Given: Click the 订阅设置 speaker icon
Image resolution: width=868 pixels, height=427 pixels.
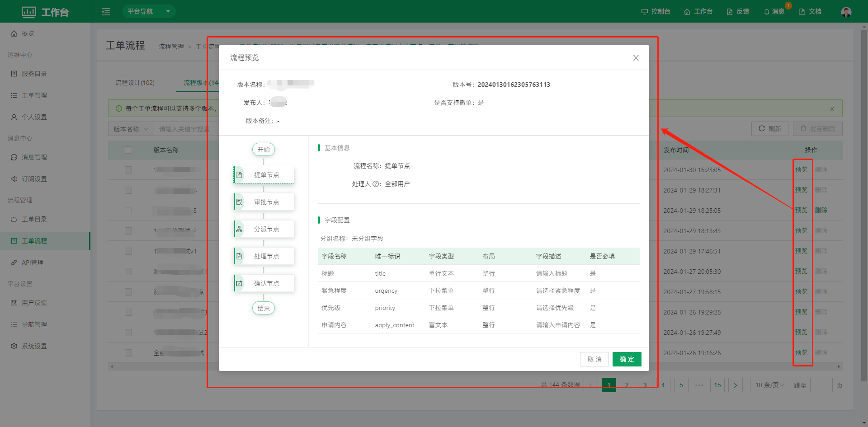Looking at the screenshot, I should pyautogui.click(x=14, y=179).
